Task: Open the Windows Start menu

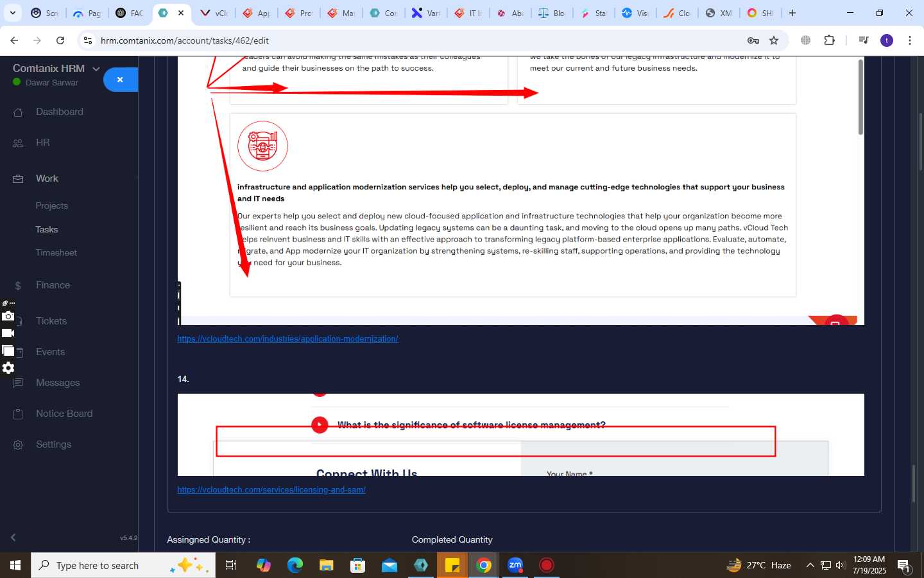Action: (x=15, y=565)
